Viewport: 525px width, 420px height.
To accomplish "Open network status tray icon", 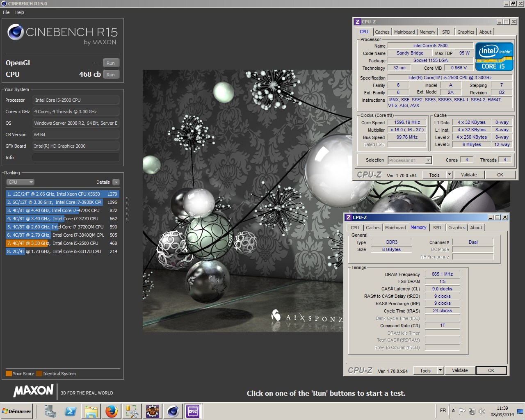I will click(x=472, y=411).
